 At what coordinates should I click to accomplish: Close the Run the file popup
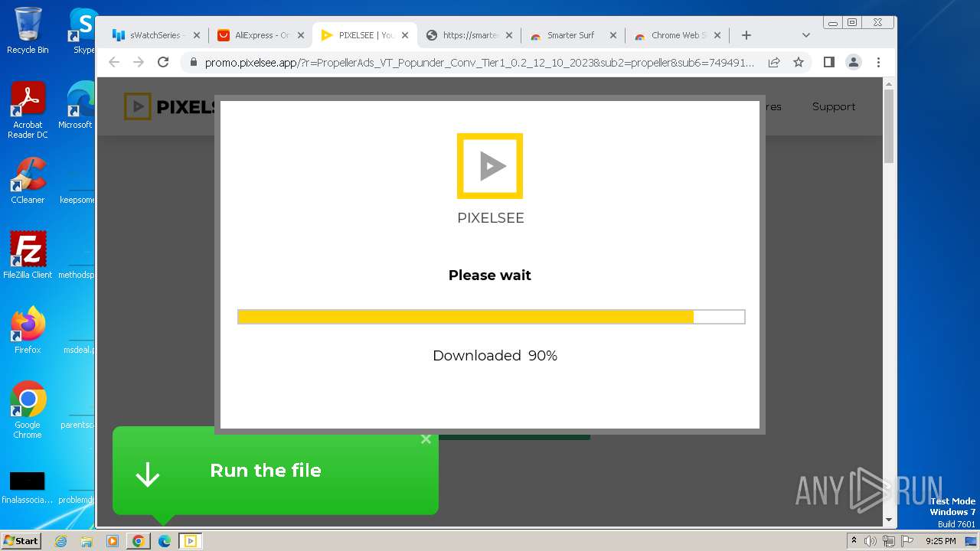tap(426, 439)
